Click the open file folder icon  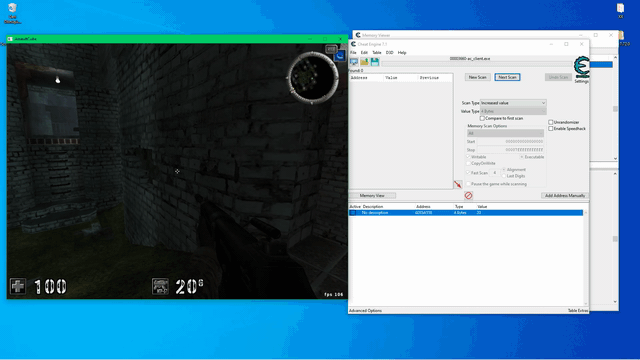click(x=364, y=62)
